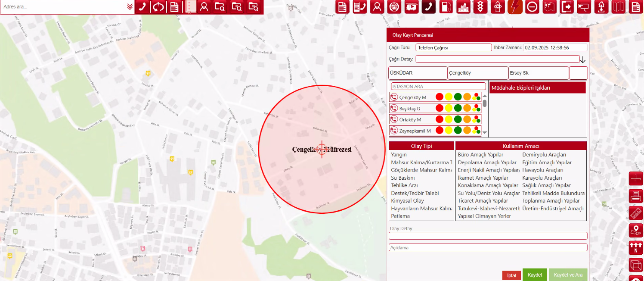Select Su Baskını event type
This screenshot has height=281, width=644.
point(402,178)
